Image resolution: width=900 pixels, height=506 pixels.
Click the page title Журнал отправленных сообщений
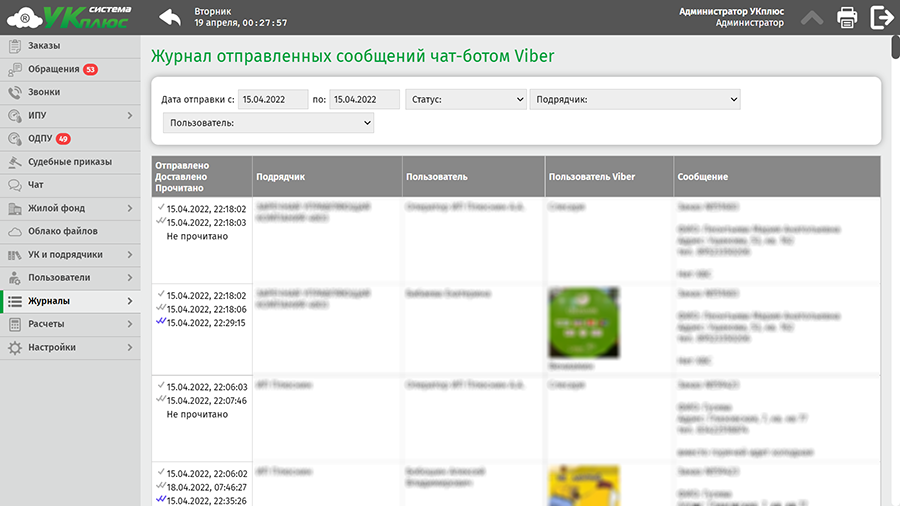pos(352,56)
